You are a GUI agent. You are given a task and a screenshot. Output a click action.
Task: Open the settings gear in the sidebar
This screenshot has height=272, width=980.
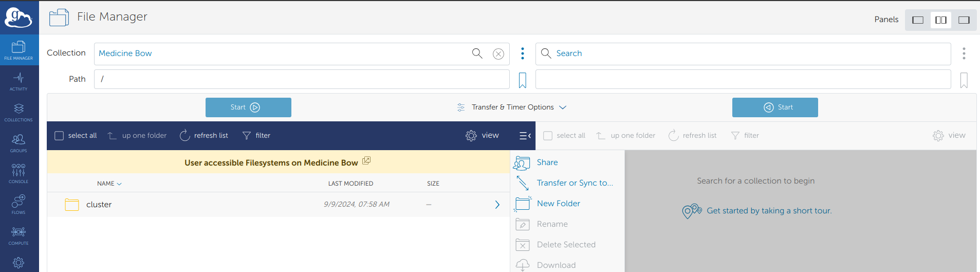pyautogui.click(x=19, y=263)
